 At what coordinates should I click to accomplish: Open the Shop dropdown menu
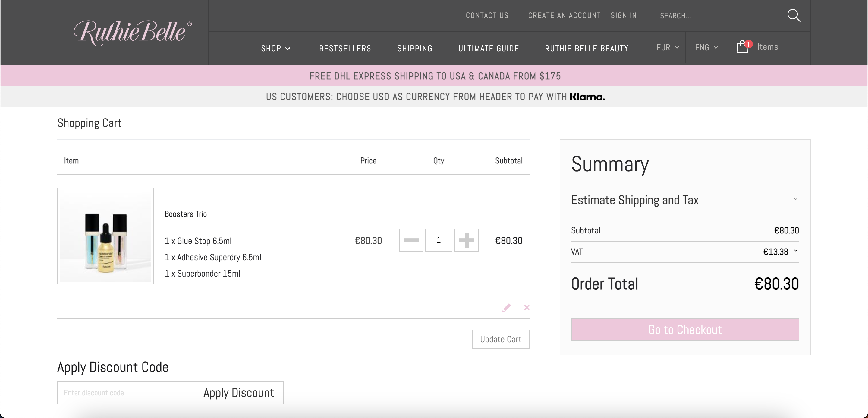click(275, 49)
